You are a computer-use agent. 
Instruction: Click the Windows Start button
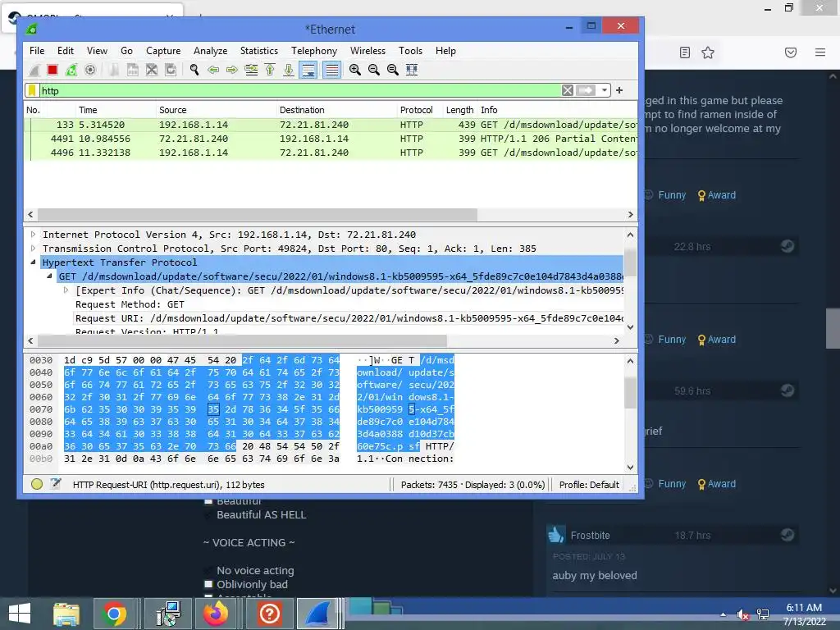pyautogui.click(x=20, y=614)
